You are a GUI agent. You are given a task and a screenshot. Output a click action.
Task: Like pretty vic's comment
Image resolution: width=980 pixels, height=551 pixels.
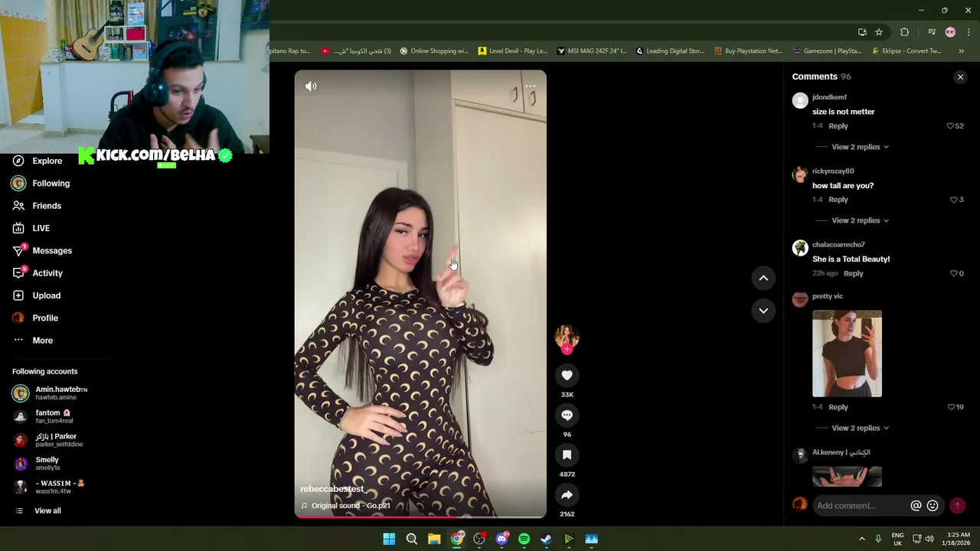(x=951, y=407)
